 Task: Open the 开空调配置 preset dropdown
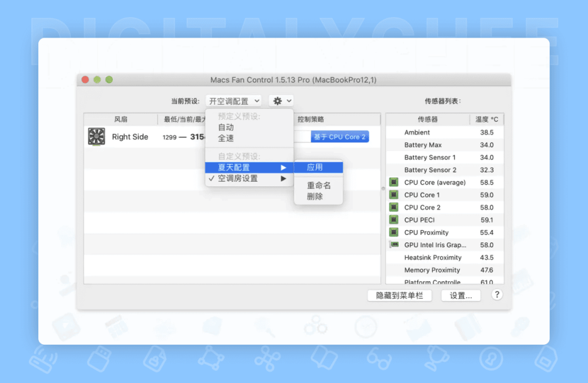tap(233, 101)
